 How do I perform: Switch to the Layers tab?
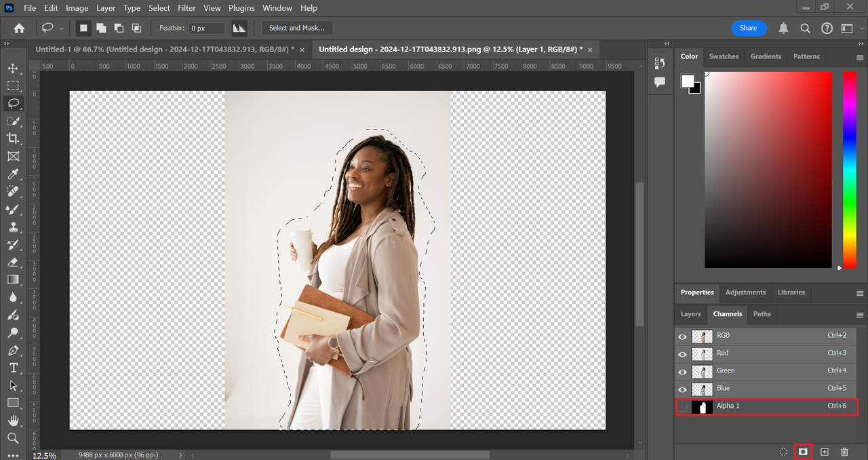(690, 314)
